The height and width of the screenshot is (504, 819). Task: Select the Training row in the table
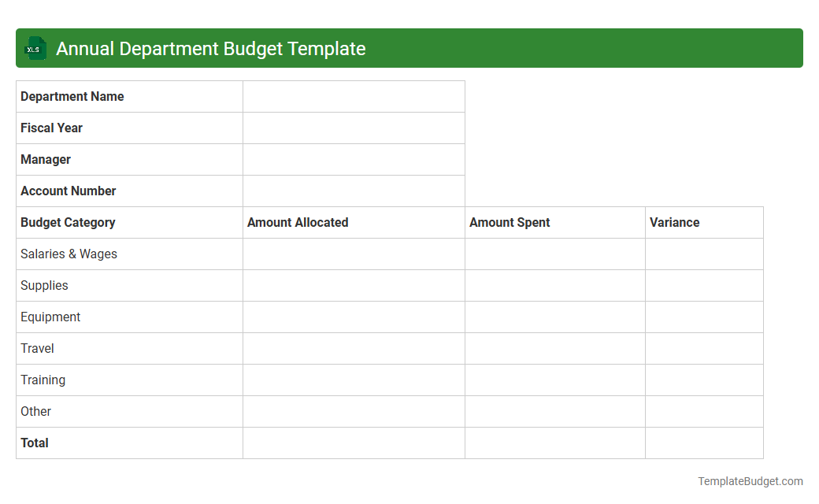click(43, 380)
